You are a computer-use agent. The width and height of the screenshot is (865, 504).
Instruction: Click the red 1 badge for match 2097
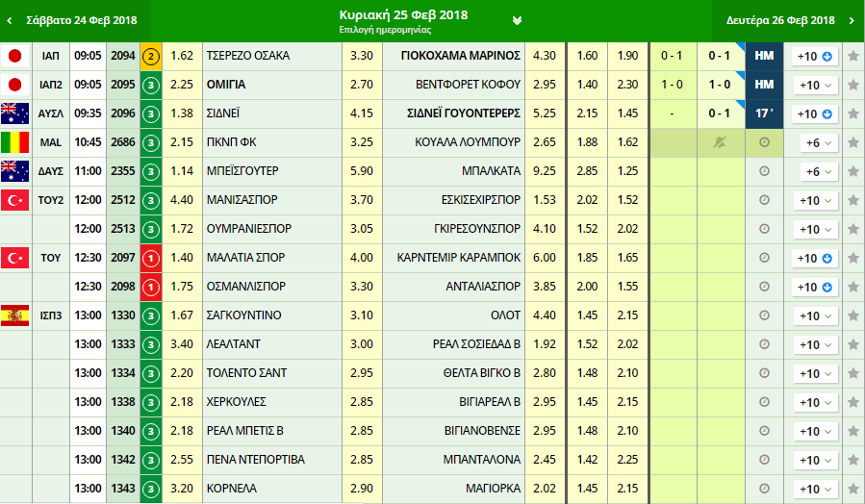point(151,258)
